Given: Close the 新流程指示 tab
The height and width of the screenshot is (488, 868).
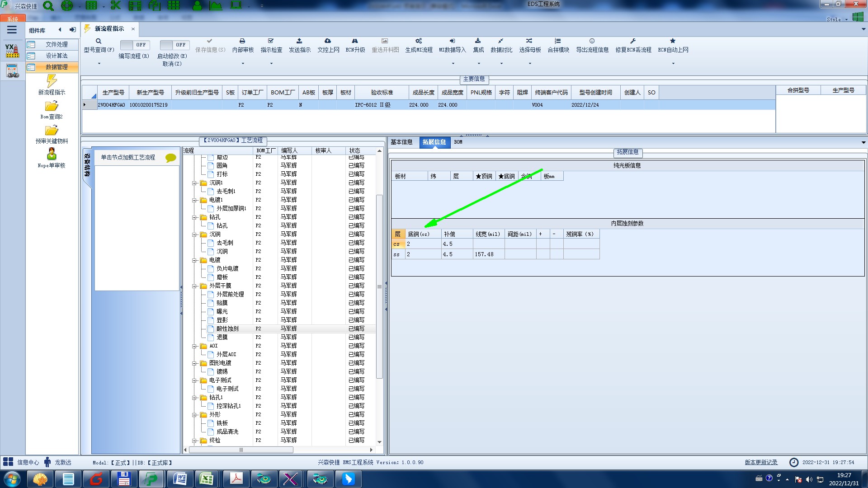Looking at the screenshot, I should click(133, 29).
